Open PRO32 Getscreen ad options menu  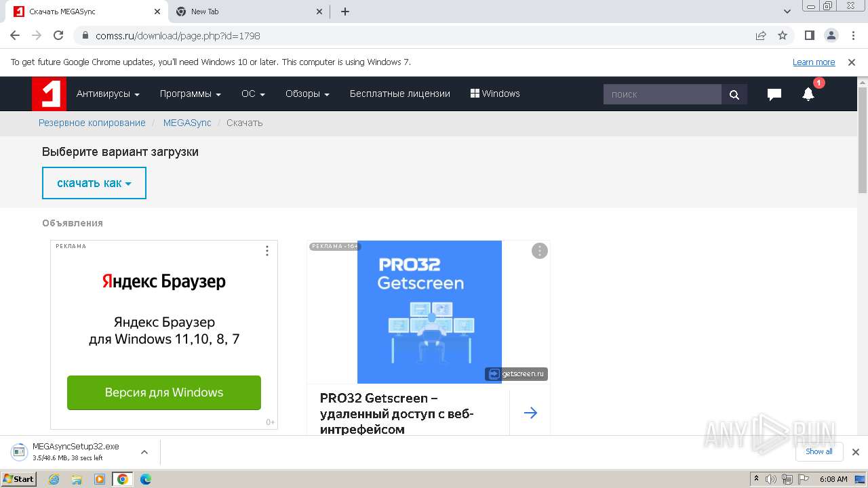click(x=539, y=251)
